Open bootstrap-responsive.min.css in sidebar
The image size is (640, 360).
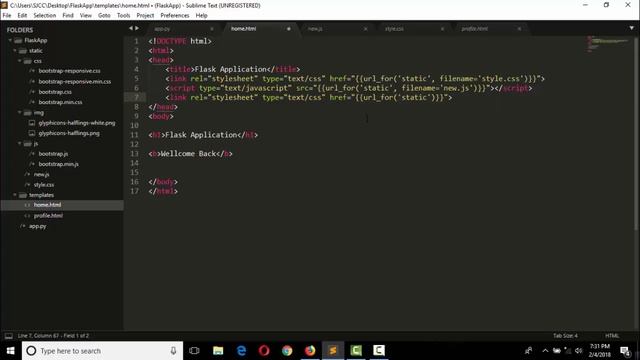(75, 82)
